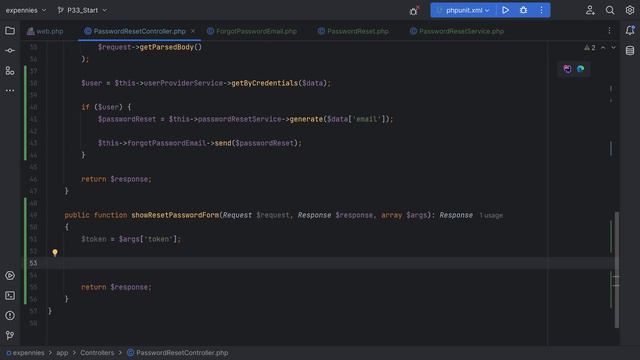Show more tool windows ellipsis
Viewport: 640px width, 360px height.
click(x=10, y=90)
